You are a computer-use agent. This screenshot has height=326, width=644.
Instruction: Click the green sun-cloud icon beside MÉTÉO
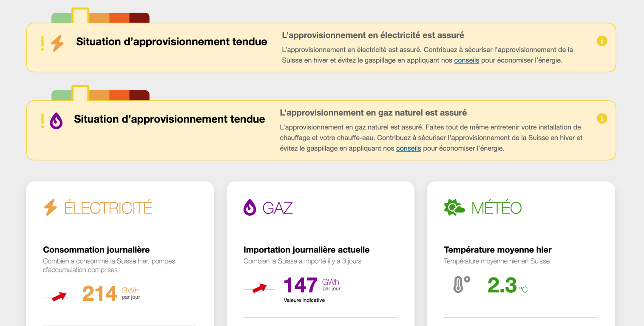(x=454, y=207)
